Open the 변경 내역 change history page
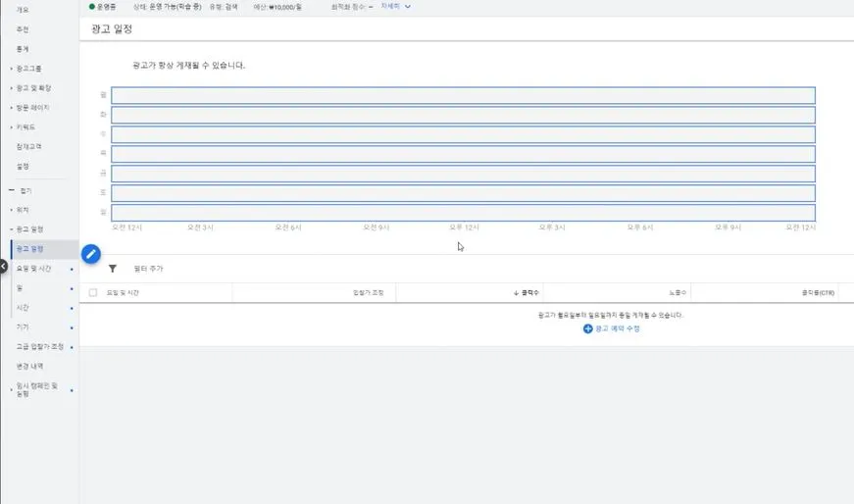Image resolution: width=854 pixels, height=504 pixels. click(29, 366)
